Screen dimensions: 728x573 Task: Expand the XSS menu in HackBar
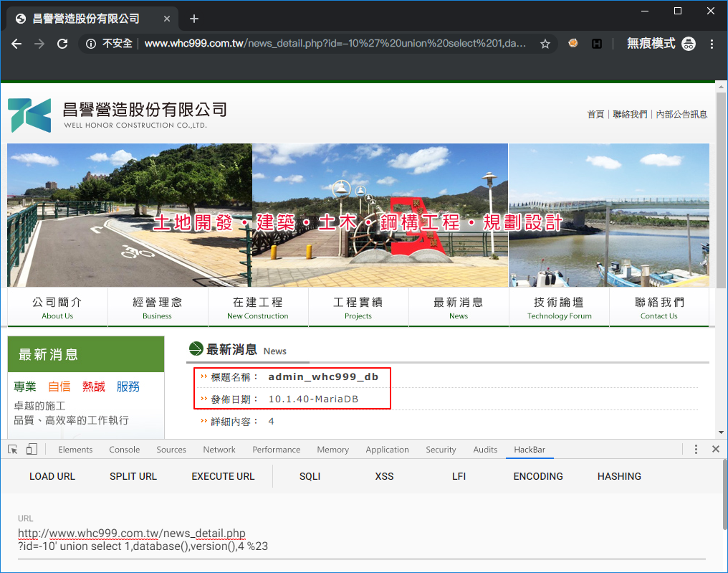385,476
